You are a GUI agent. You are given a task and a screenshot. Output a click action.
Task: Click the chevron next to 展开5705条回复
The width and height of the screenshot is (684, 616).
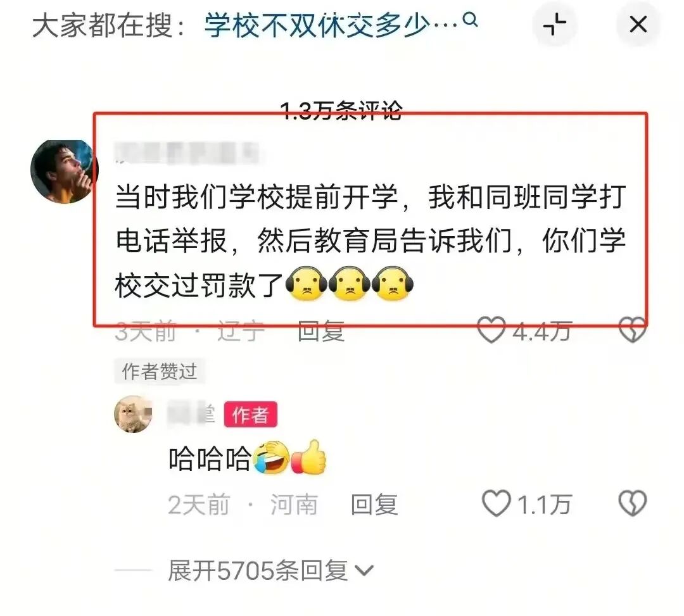[364, 570]
